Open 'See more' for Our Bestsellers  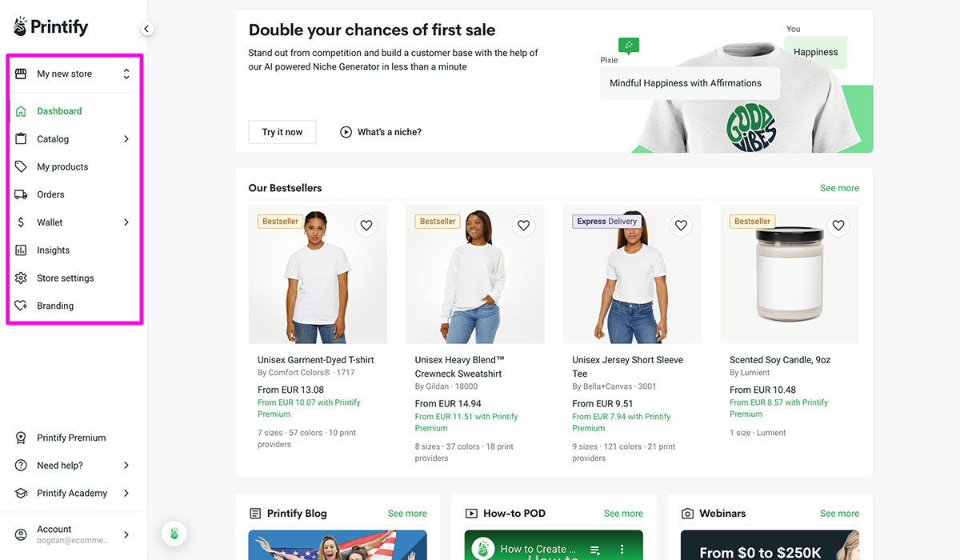(x=839, y=187)
